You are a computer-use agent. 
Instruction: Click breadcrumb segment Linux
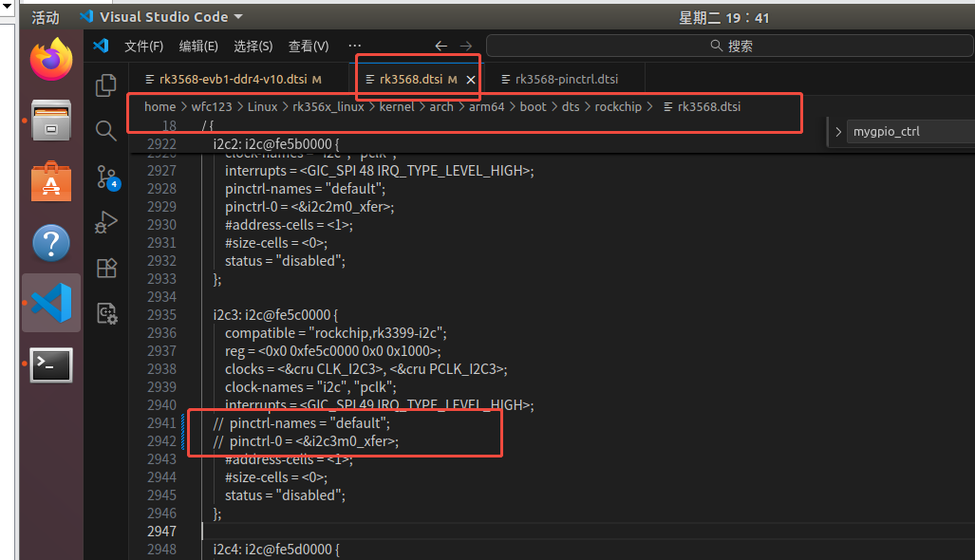click(262, 107)
